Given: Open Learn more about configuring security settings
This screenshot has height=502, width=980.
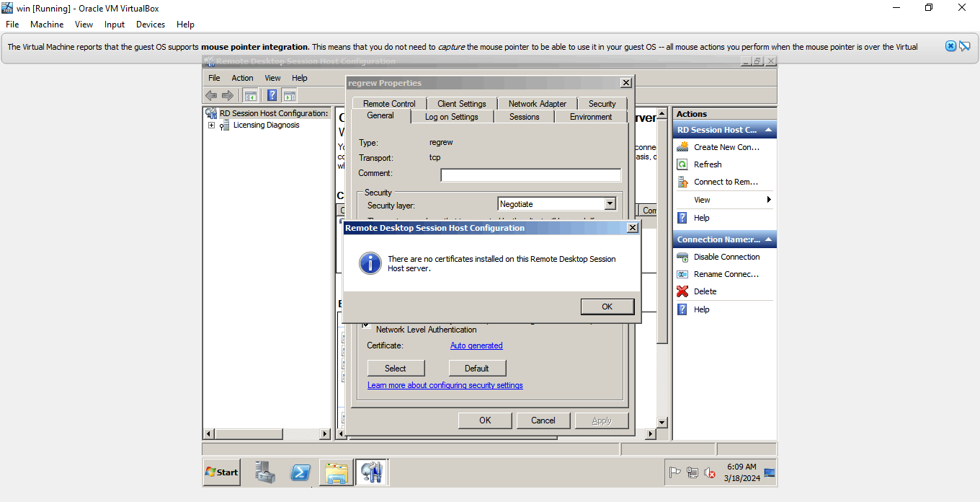Looking at the screenshot, I should 445,385.
